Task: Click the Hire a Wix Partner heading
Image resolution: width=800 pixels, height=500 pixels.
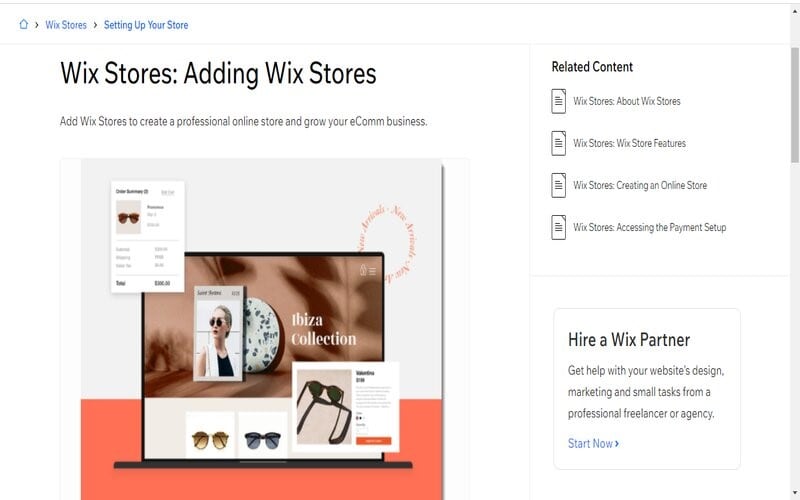Action: tap(629, 340)
